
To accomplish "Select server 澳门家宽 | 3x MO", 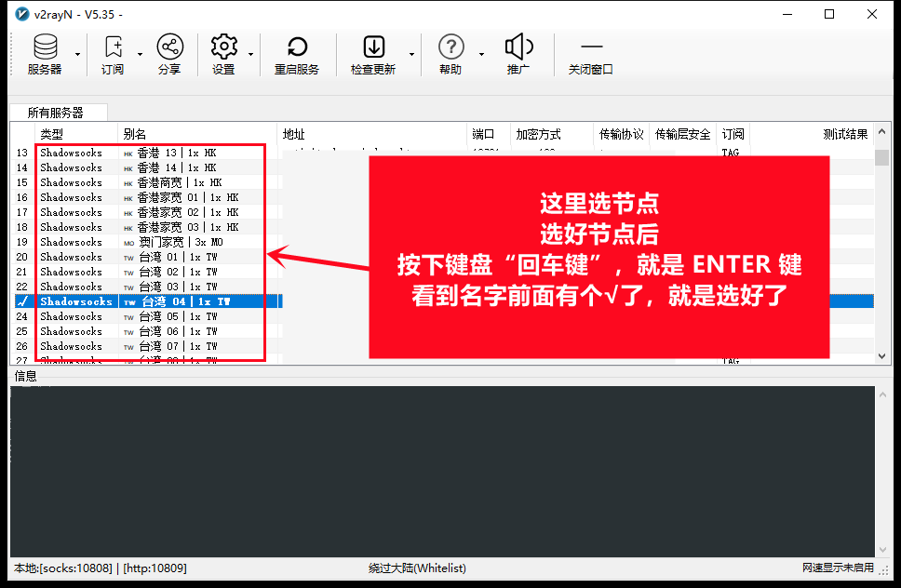I will [x=173, y=242].
